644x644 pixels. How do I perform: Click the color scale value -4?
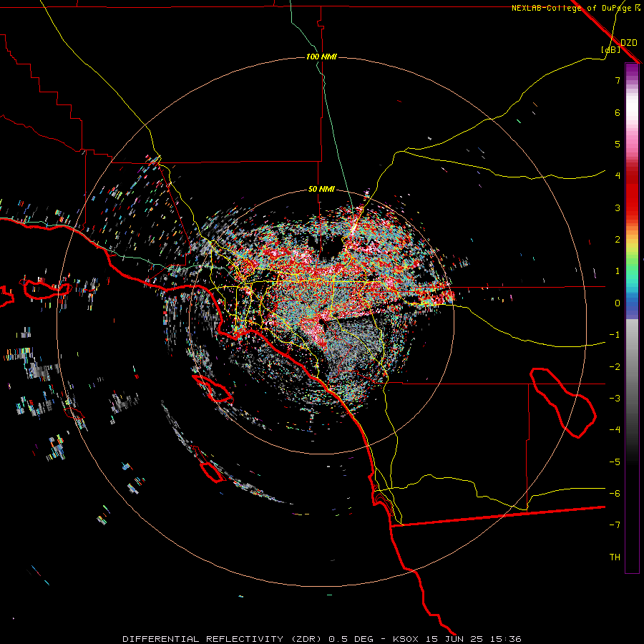click(615, 429)
